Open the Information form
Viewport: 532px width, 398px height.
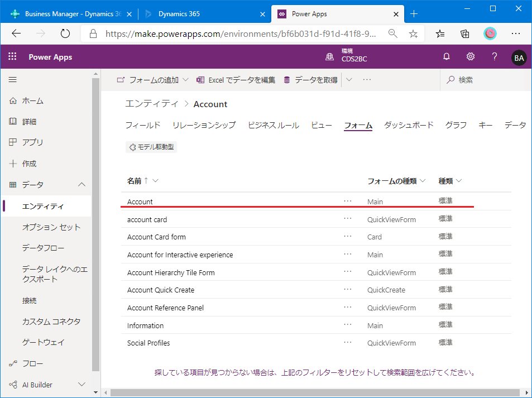[145, 326]
